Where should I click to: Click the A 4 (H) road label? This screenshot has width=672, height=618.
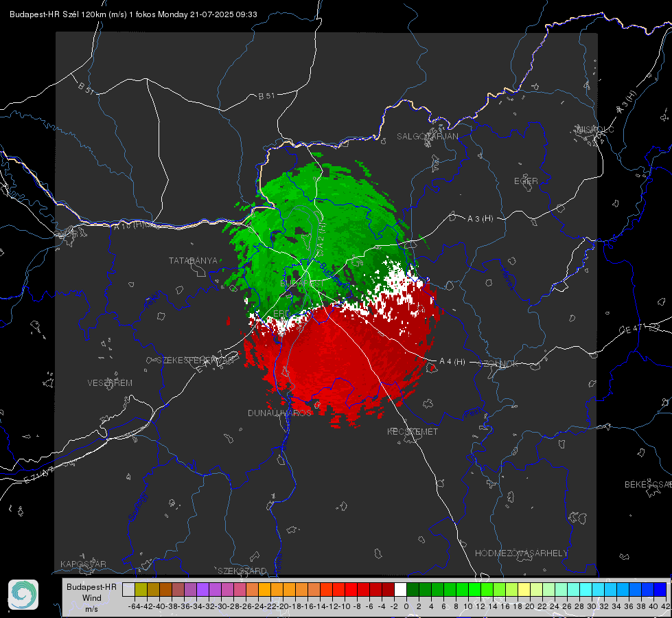pyautogui.click(x=452, y=362)
